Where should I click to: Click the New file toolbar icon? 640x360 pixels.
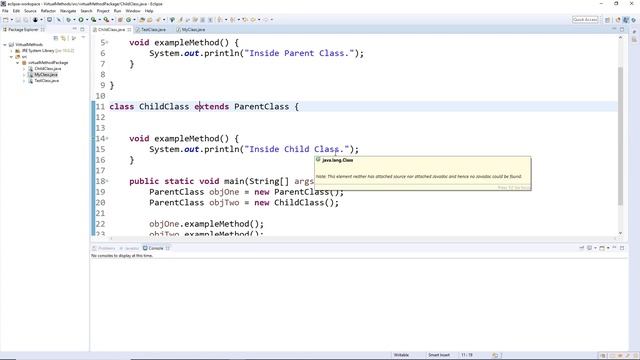pyautogui.click(x=5, y=20)
